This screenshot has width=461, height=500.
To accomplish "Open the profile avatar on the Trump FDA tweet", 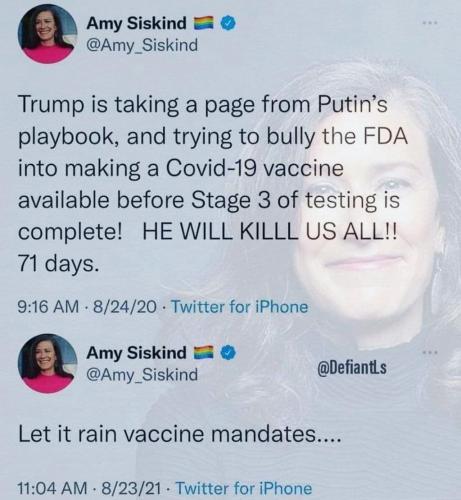I will (47, 34).
